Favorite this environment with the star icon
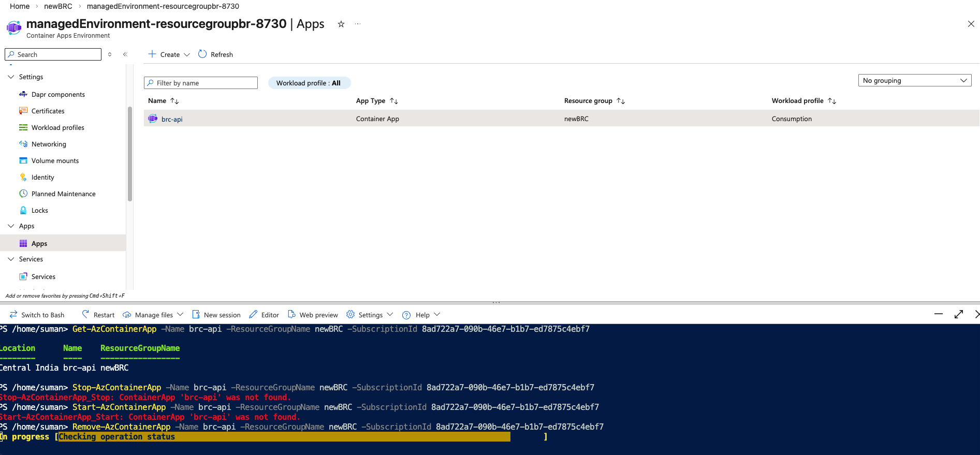The image size is (980, 455). 341,24
